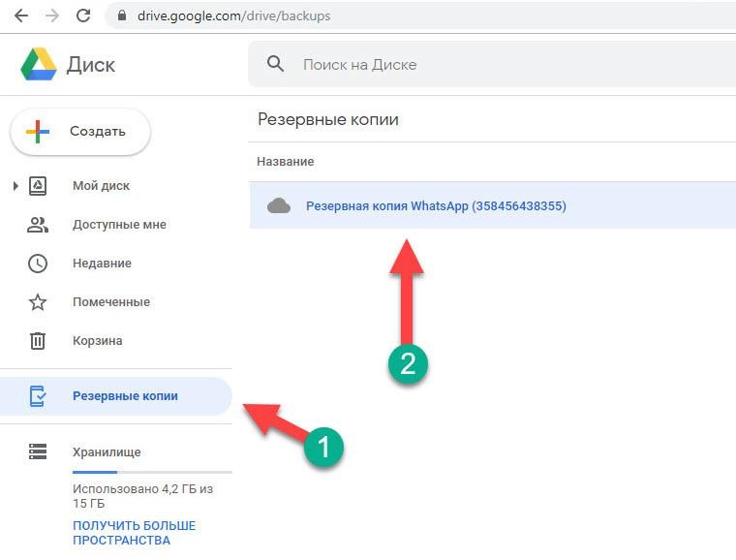Screen dimensions: 736x560
Task: Sort by the Название column header
Action: point(286,162)
